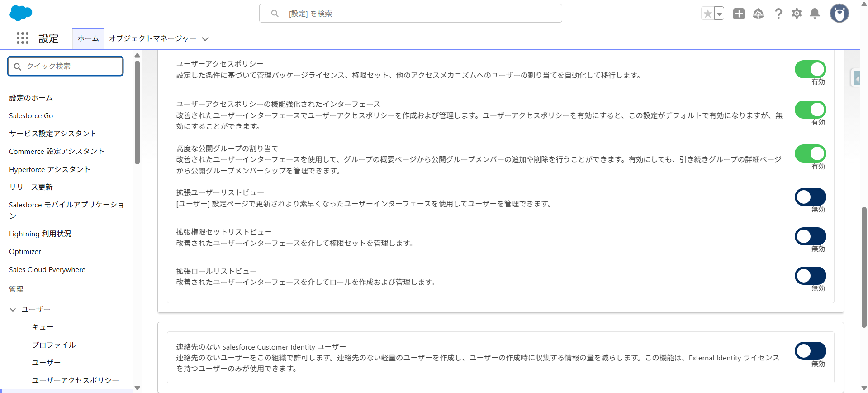868x393 pixels.
Task: Open the オブジェクトマネージャー tab
Action: click(x=152, y=38)
